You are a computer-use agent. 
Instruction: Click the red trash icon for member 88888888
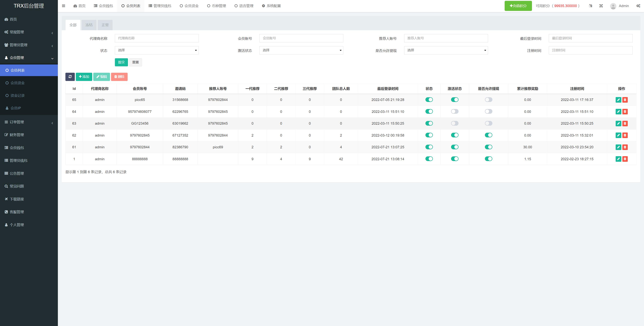coord(625,159)
